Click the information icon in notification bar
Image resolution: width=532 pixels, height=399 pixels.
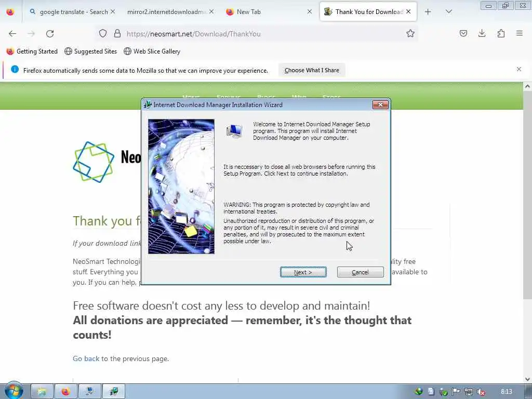pyautogui.click(x=15, y=69)
